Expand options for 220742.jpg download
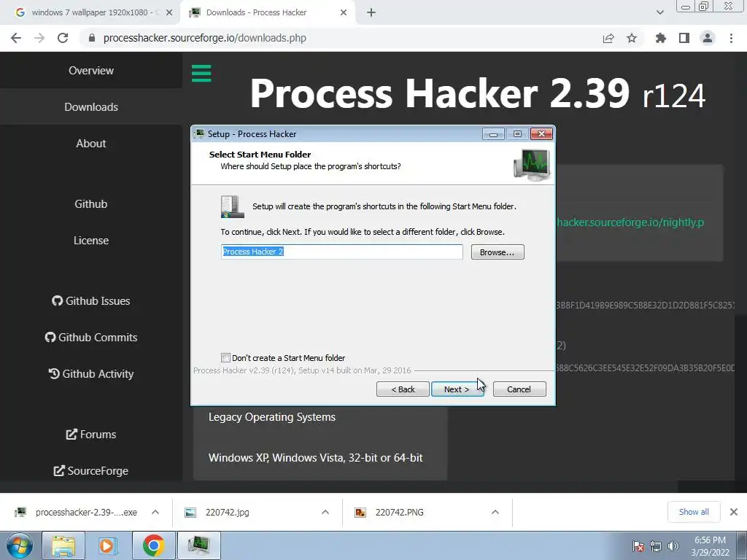Viewport: 747px width, 560px height. click(x=325, y=513)
